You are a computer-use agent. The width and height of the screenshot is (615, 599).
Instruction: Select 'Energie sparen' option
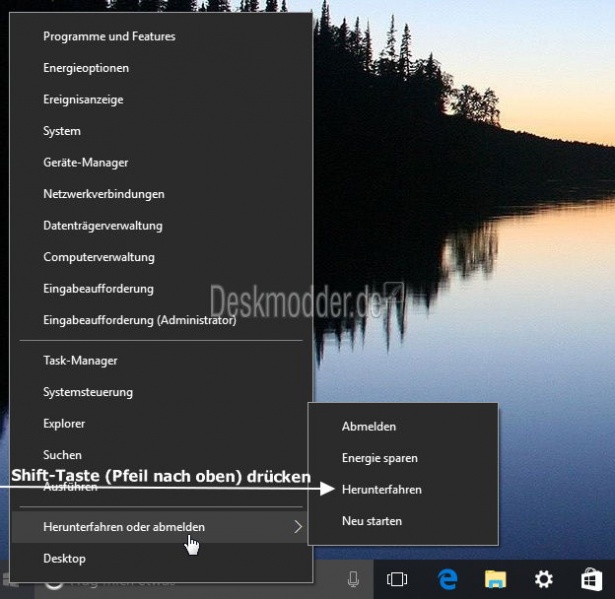[x=379, y=458]
